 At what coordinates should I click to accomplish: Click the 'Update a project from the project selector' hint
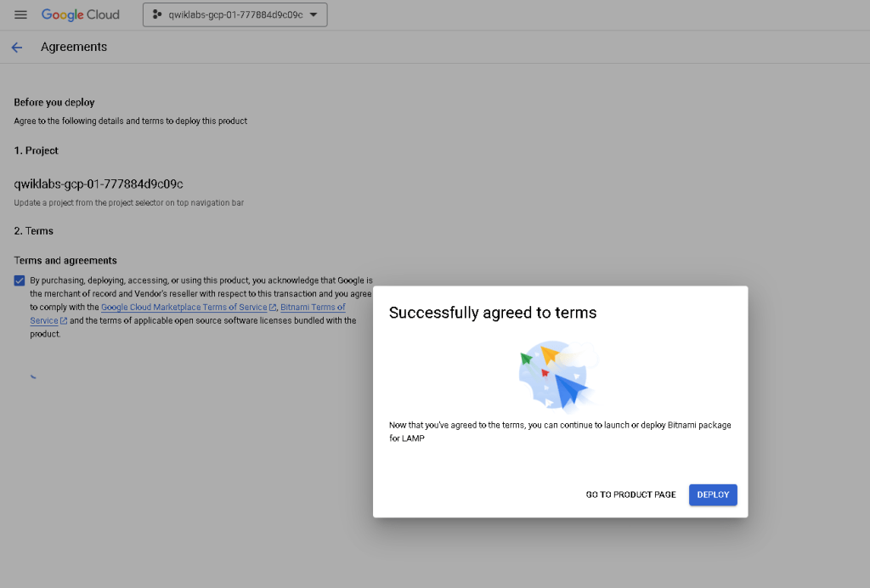[129, 203]
